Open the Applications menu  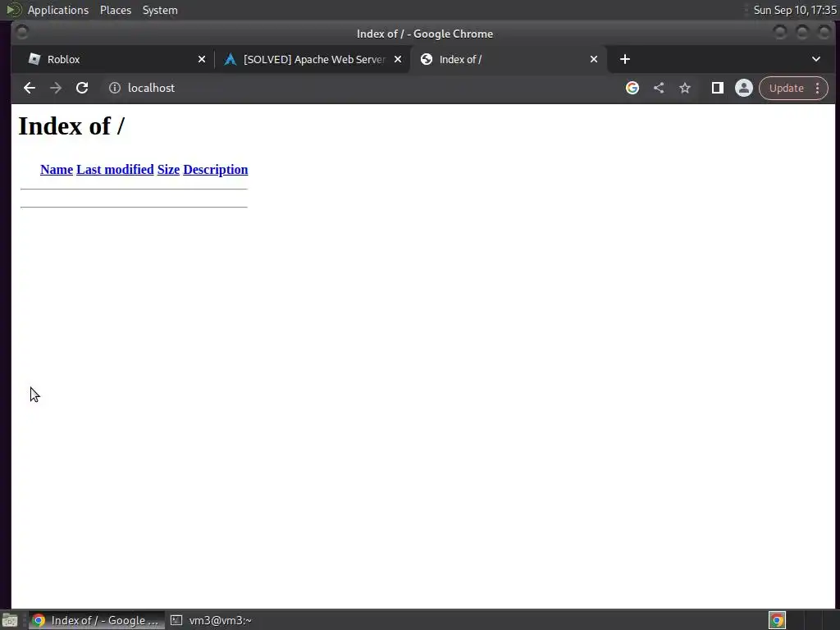coord(58,10)
